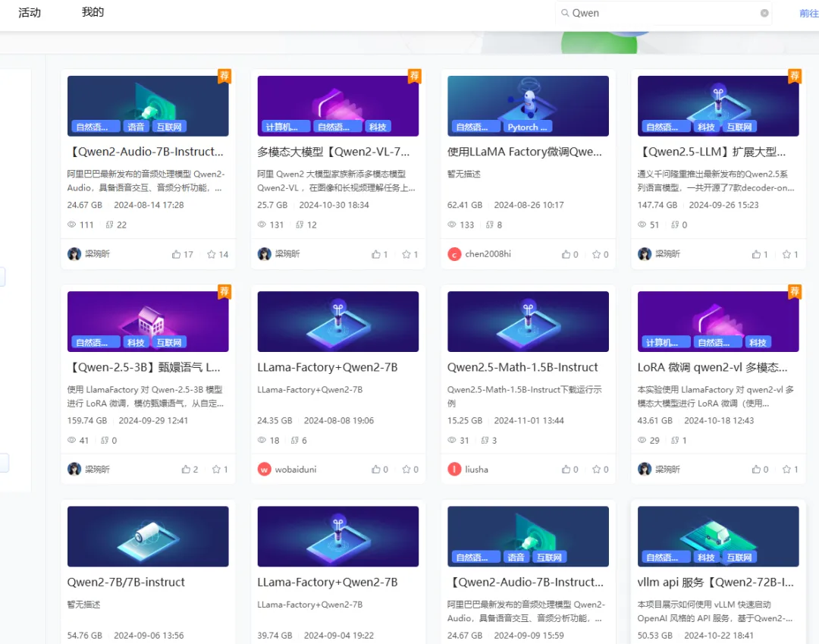819x644 pixels.
Task: Open title LoRA 微调 qwen2-vl 多模态
Action: (712, 367)
